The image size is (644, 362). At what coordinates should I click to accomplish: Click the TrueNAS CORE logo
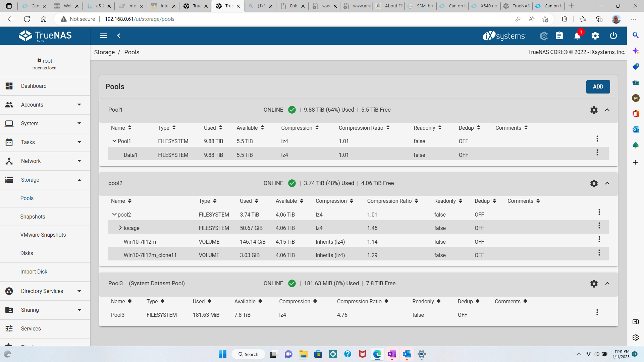tap(45, 36)
